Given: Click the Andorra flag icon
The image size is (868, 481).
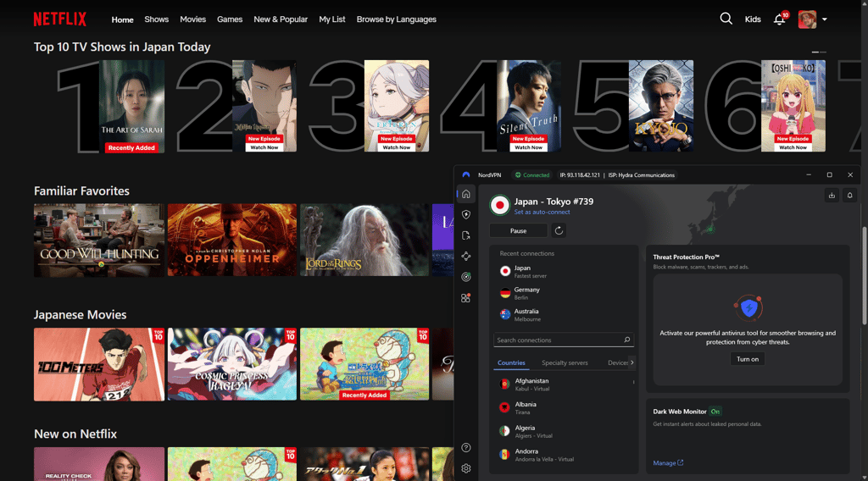Looking at the screenshot, I should (x=504, y=455).
